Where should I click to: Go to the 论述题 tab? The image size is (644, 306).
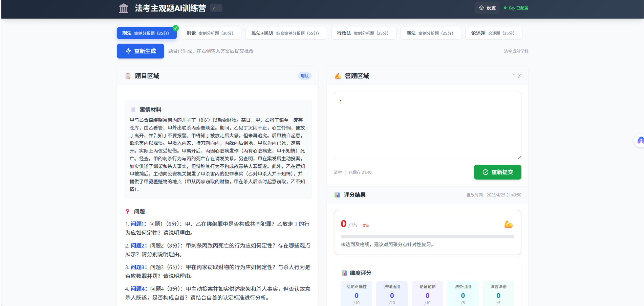[493, 33]
